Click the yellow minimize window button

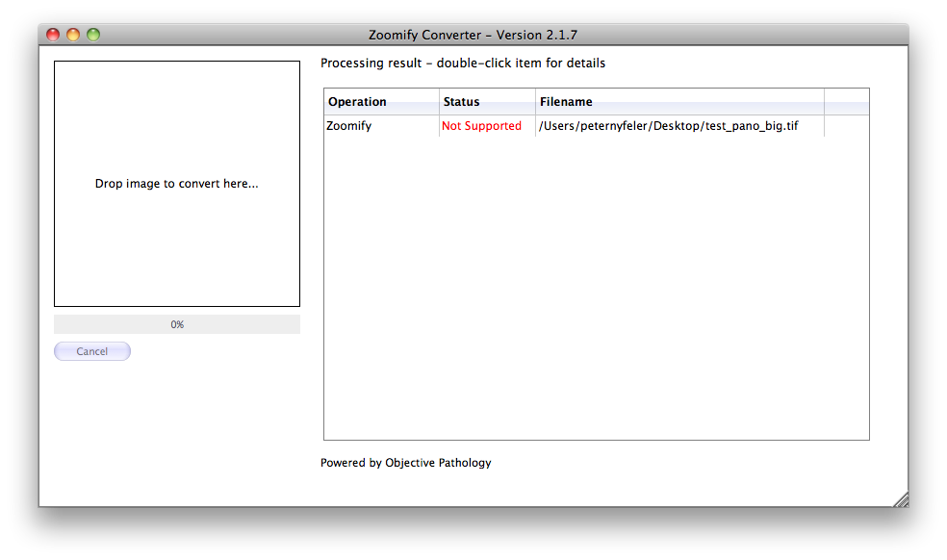pos(73,35)
